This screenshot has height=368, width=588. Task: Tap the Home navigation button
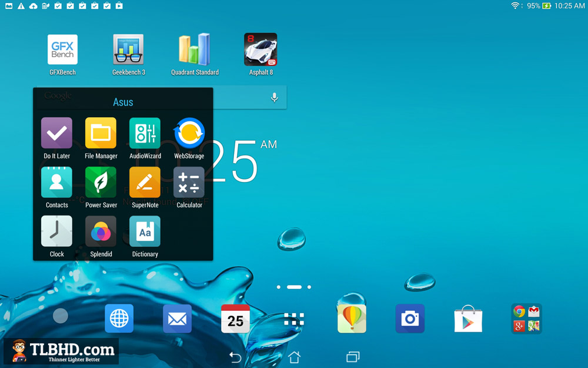(x=295, y=357)
